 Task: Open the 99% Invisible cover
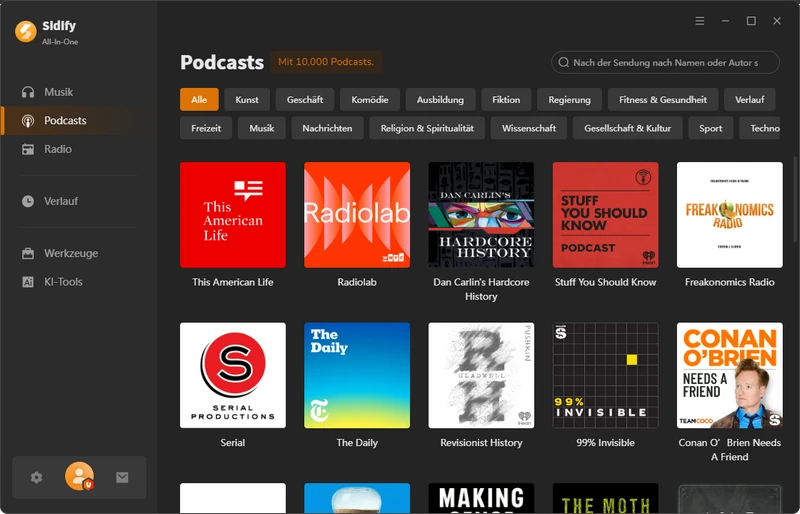coord(606,375)
